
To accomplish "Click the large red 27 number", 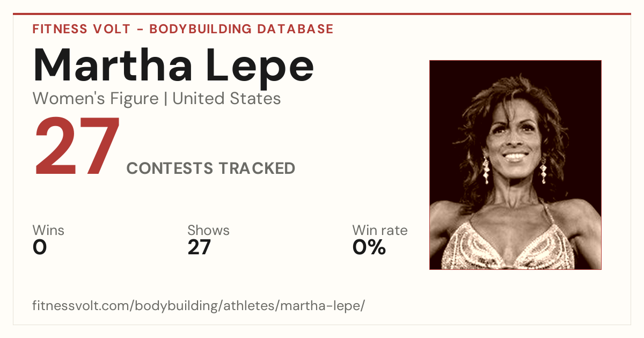I will (x=77, y=148).
